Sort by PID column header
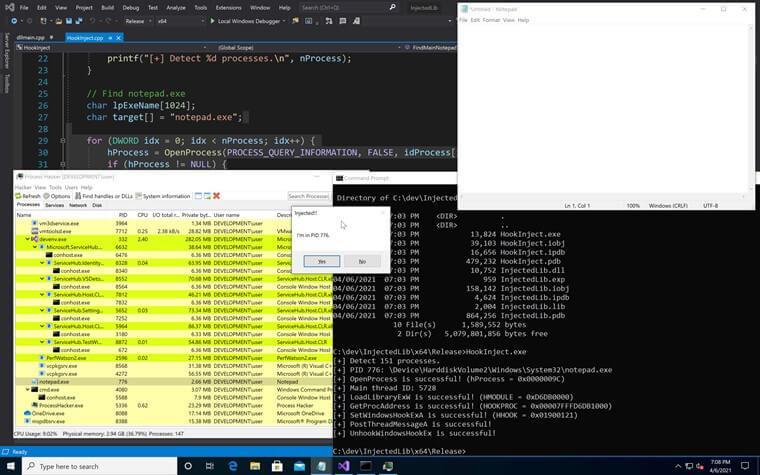 point(123,215)
